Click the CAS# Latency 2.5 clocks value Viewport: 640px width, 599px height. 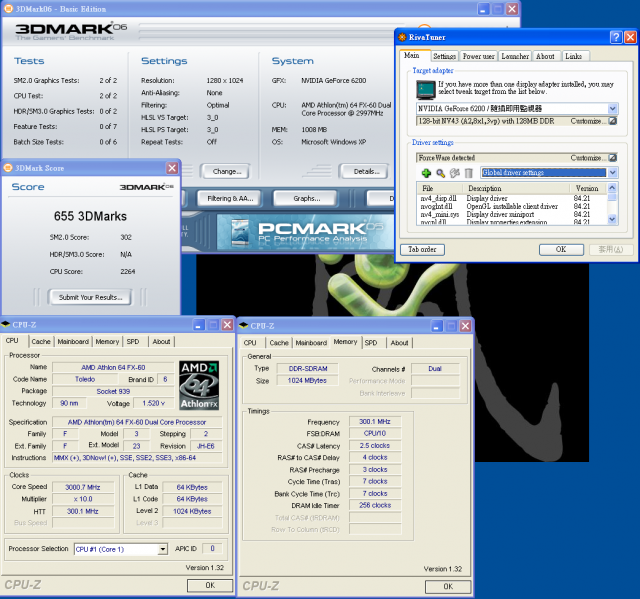tap(375, 446)
